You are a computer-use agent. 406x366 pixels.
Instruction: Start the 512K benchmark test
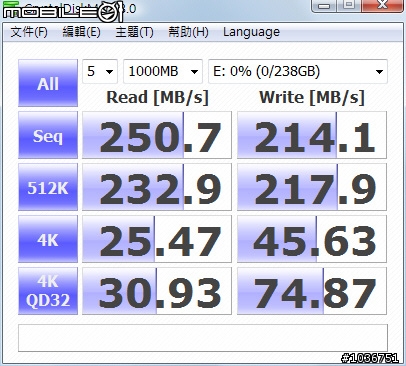point(48,187)
